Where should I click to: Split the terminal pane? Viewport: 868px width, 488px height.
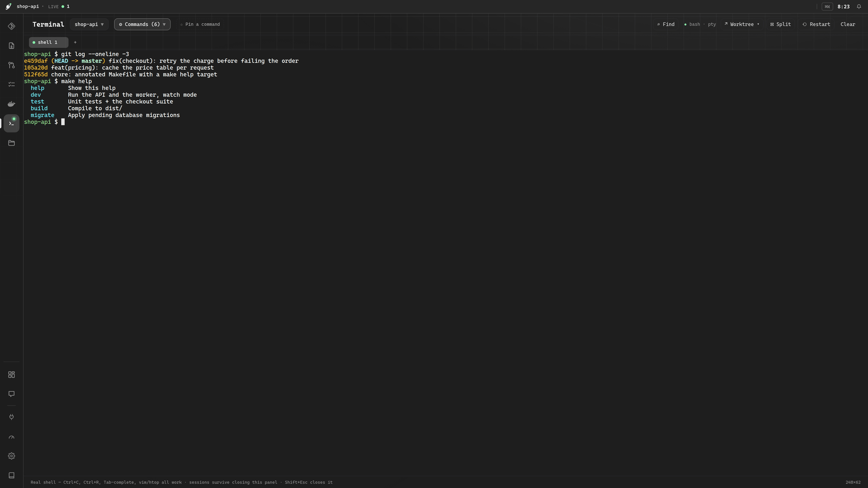[x=780, y=24]
